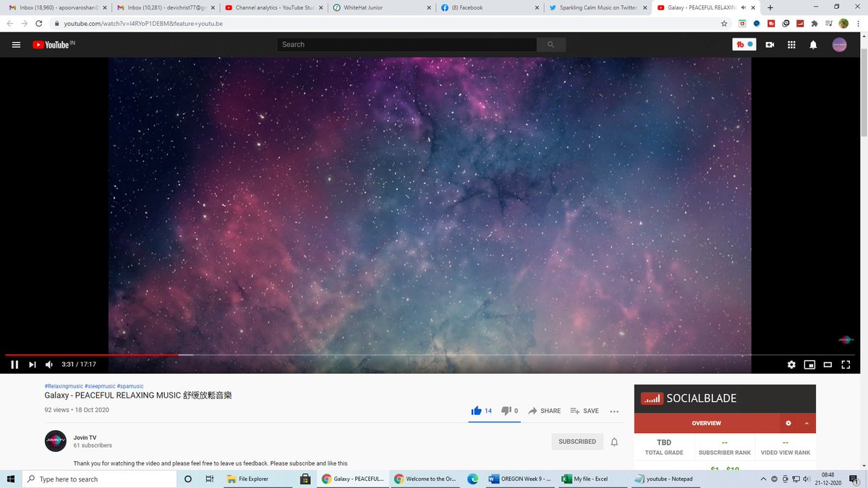Open OREGON Week 9 Word document in taskbar
The height and width of the screenshot is (488, 868).
tap(522, 479)
